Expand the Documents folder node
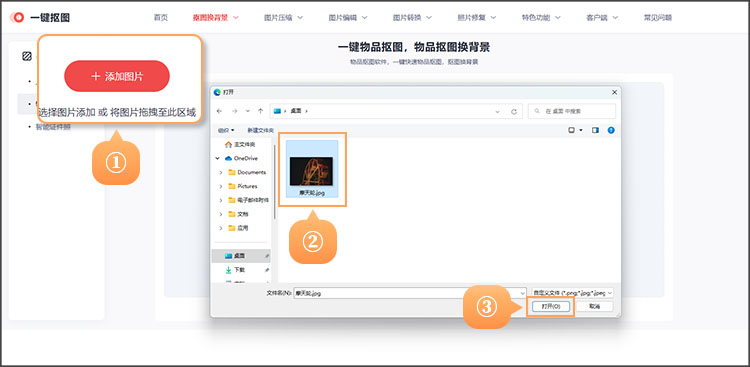 click(x=221, y=172)
